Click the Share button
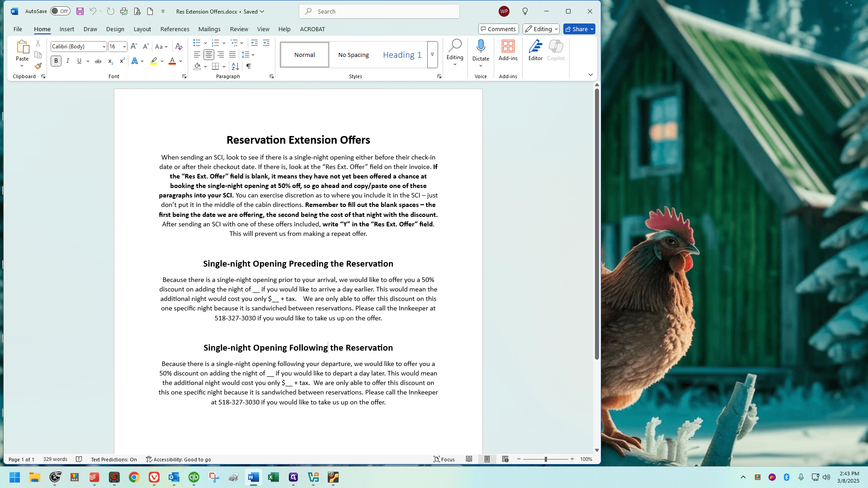 pos(579,29)
